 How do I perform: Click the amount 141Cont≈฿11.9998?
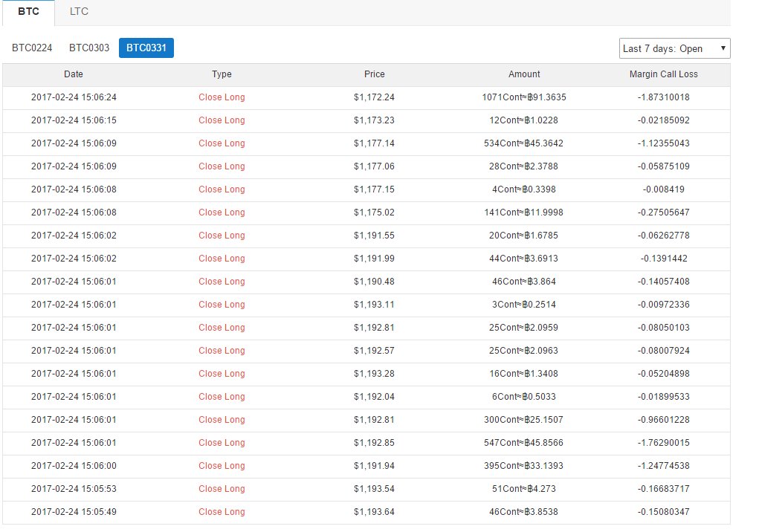[524, 213]
